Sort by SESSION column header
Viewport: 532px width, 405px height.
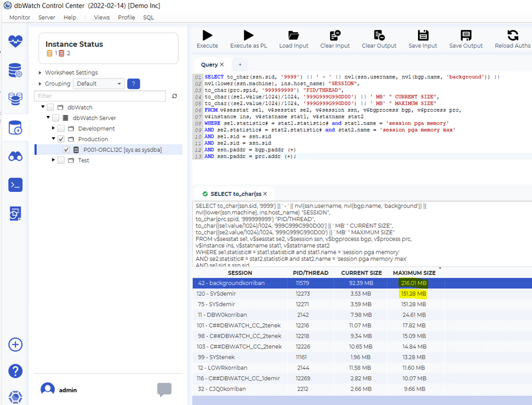click(240, 273)
